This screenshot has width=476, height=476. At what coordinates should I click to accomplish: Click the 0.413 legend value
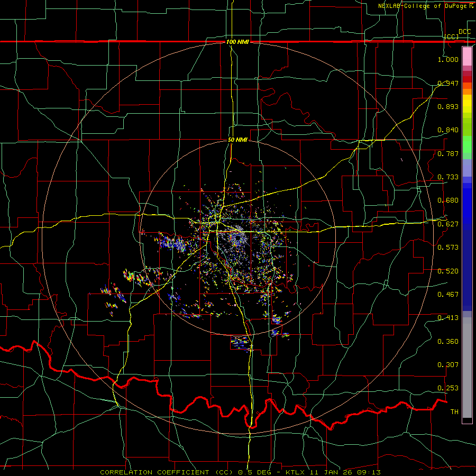coord(448,318)
